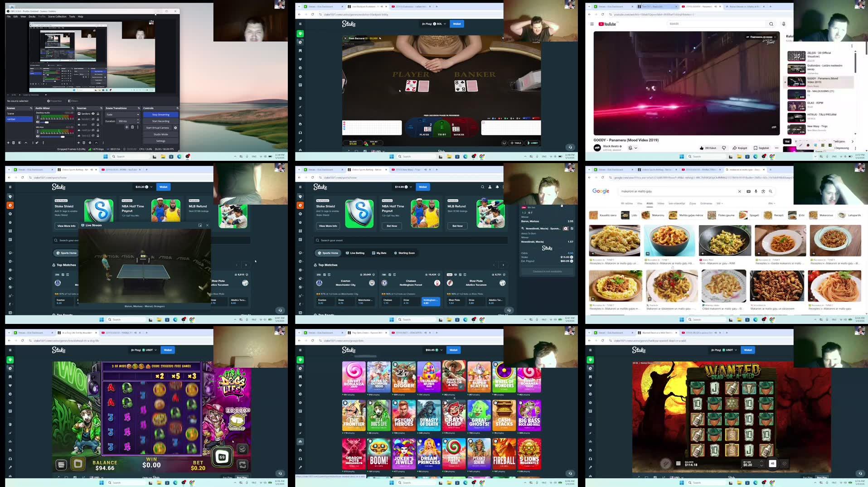Image resolution: width=868 pixels, height=487 pixels.
Task: Click Start Virtual Camera in OBS
Action: 157,128
